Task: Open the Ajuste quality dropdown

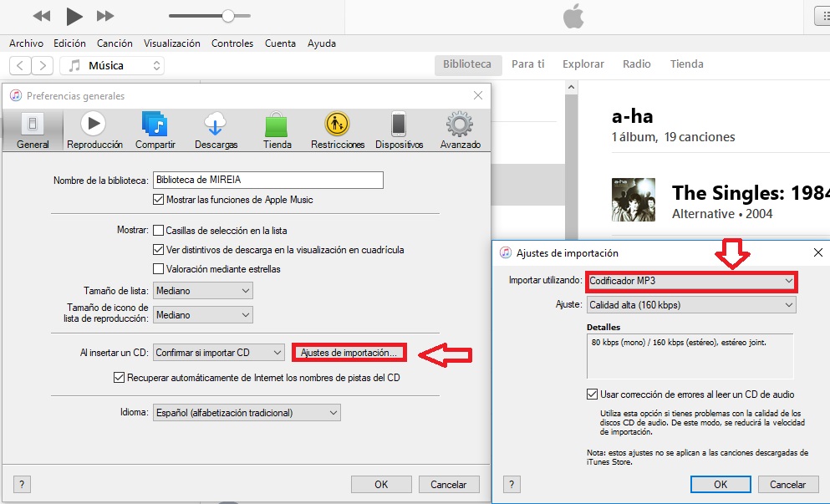Action: pos(690,305)
